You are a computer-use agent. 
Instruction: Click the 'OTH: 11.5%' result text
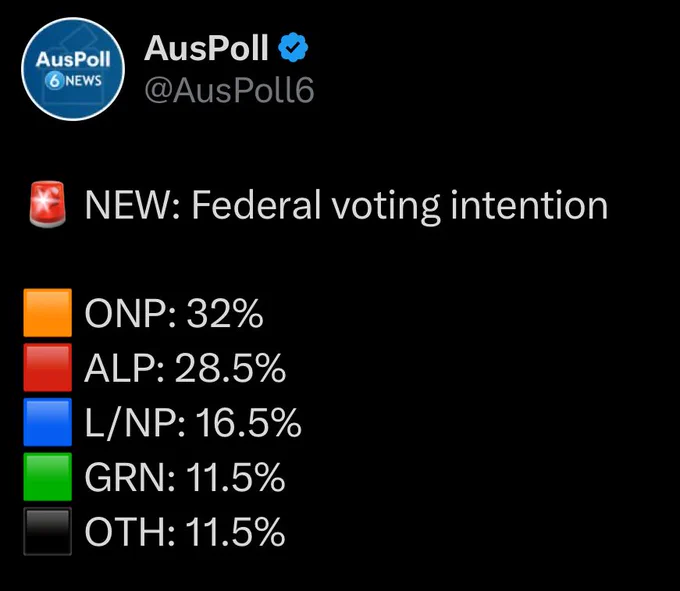coord(185,532)
